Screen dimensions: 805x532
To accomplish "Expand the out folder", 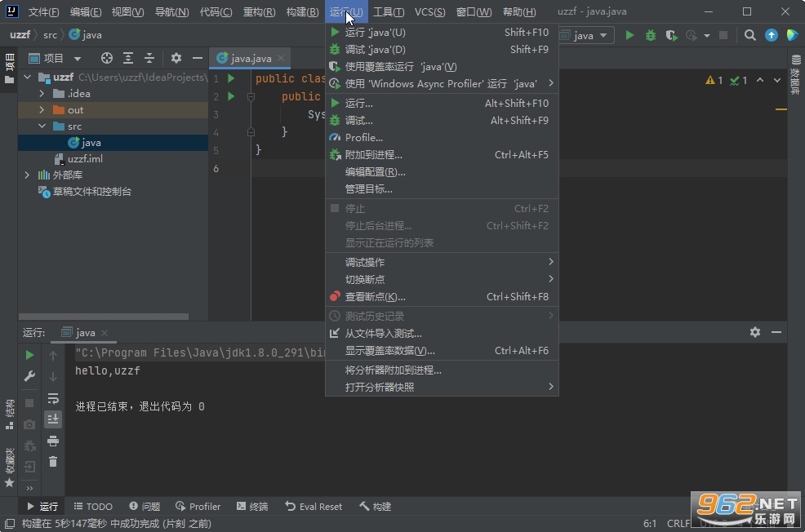I will point(42,110).
